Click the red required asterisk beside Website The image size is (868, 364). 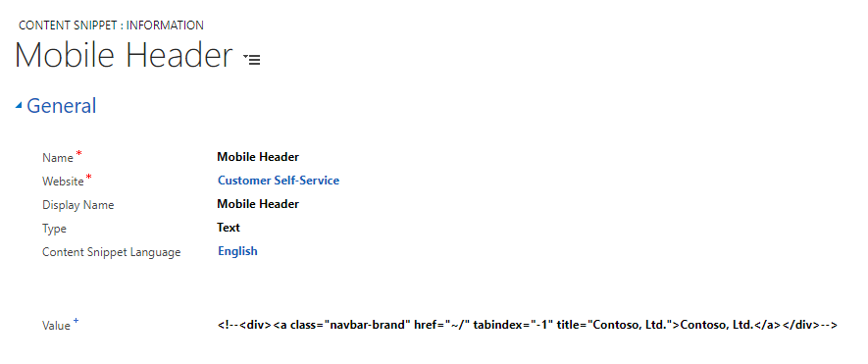pyautogui.click(x=88, y=177)
